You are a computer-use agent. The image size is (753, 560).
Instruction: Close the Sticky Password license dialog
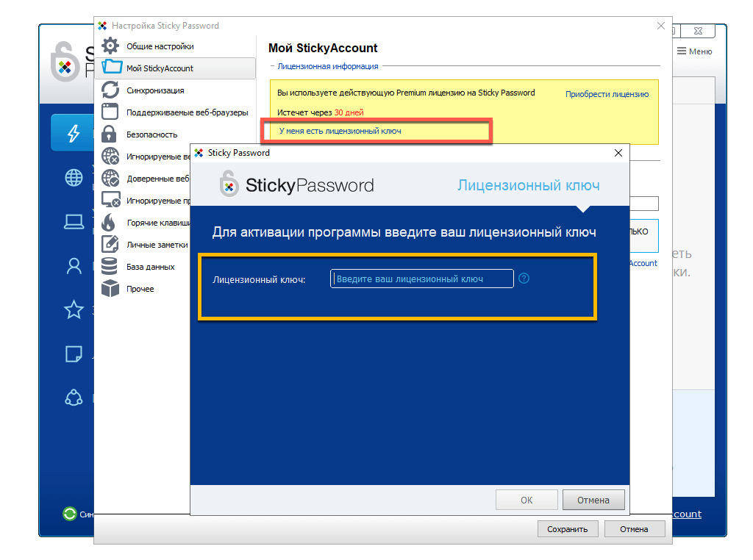[618, 153]
